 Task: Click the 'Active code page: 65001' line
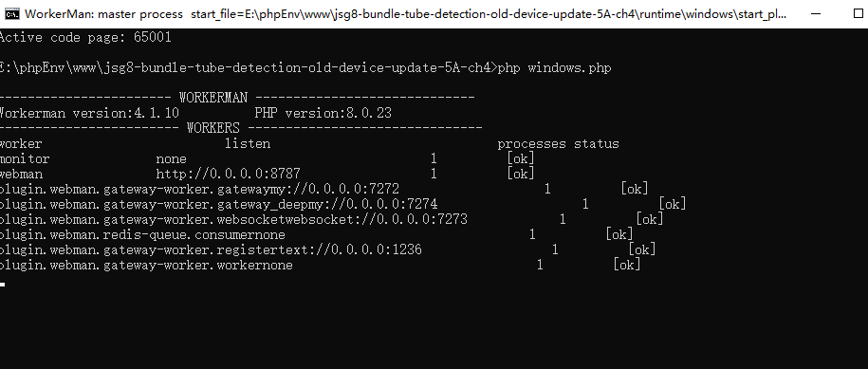click(x=85, y=38)
